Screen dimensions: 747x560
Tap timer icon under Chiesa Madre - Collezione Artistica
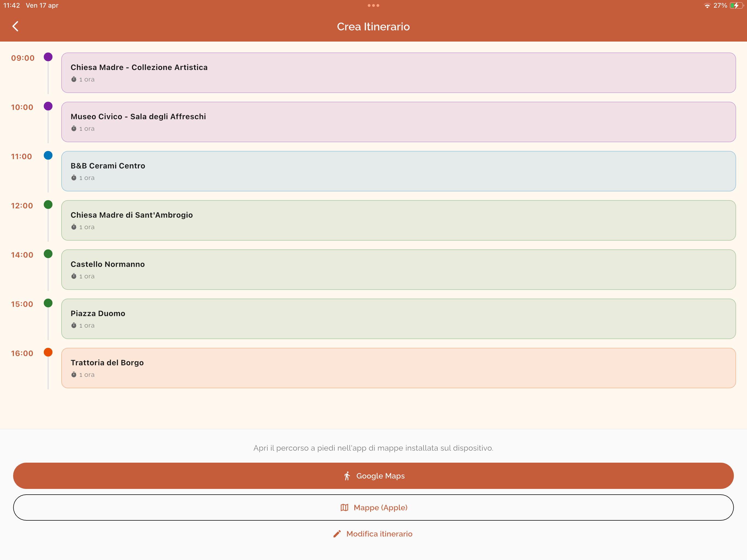pyautogui.click(x=74, y=79)
